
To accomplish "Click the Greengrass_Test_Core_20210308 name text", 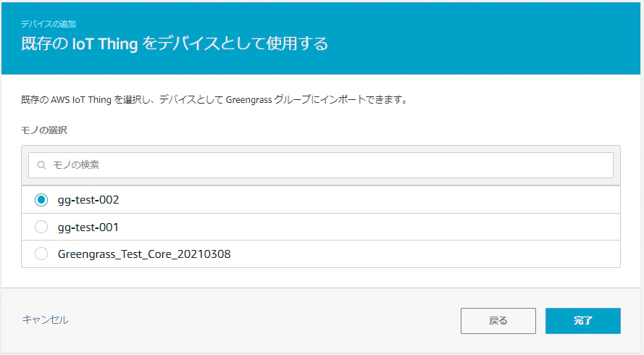I will (144, 254).
